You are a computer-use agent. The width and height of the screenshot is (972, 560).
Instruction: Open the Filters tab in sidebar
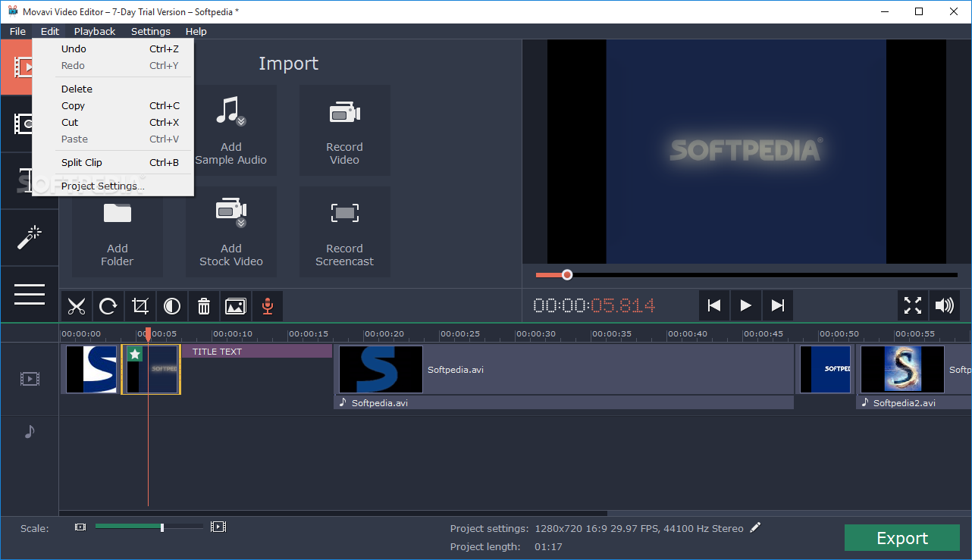[x=16, y=124]
